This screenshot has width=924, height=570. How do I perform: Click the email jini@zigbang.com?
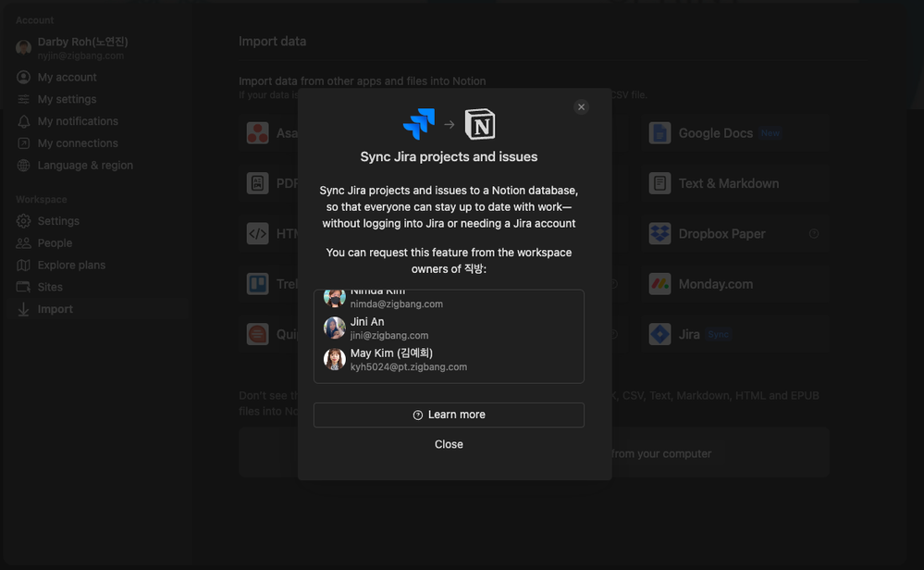389,335
